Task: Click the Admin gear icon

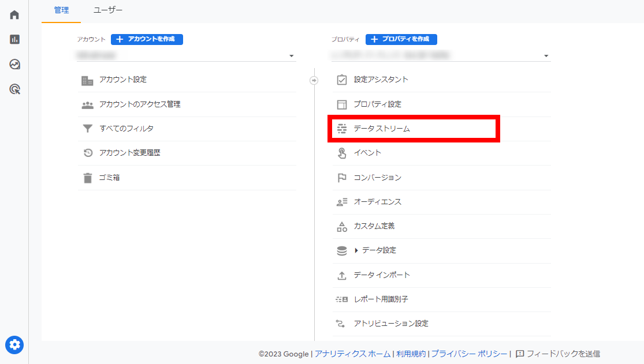Action: pyautogui.click(x=14, y=345)
